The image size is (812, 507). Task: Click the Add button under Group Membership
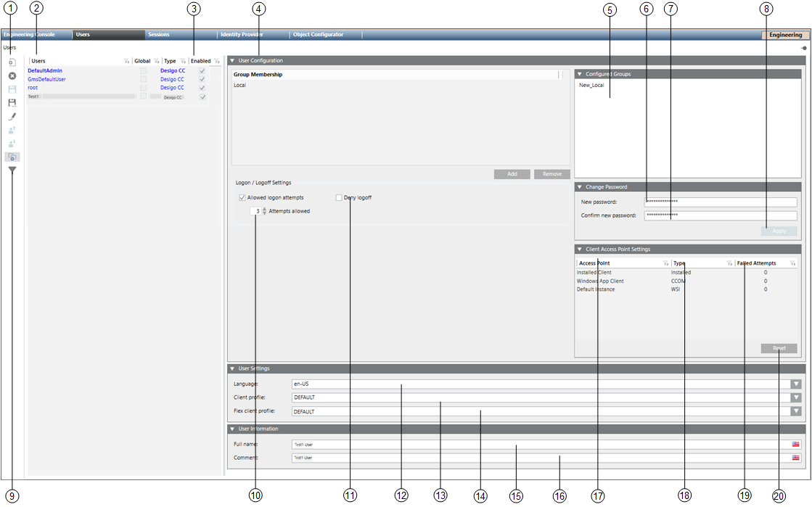click(512, 174)
